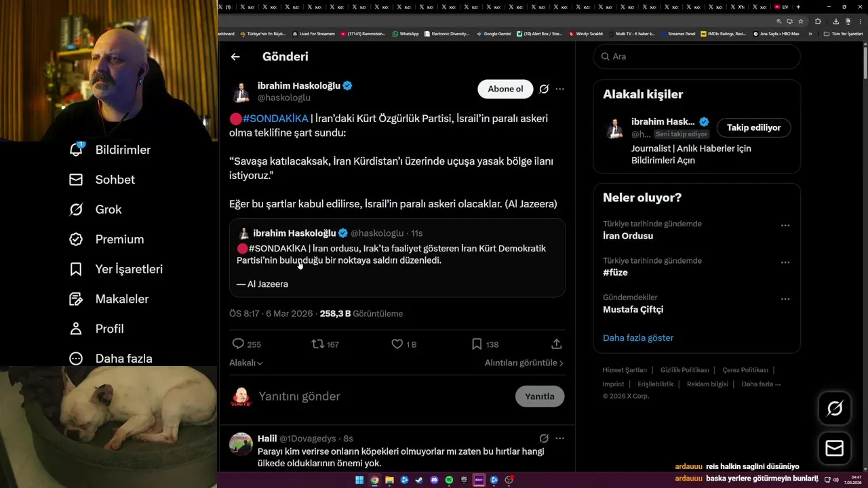This screenshot has width=868, height=488.
Task: Open Profil in the sidebar
Action: coord(96,329)
